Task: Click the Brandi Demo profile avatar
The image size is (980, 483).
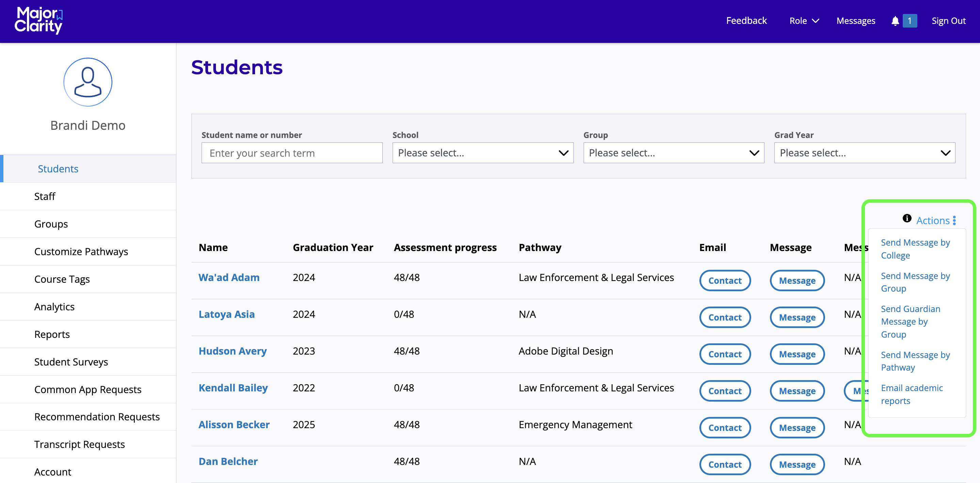Action: point(88,82)
